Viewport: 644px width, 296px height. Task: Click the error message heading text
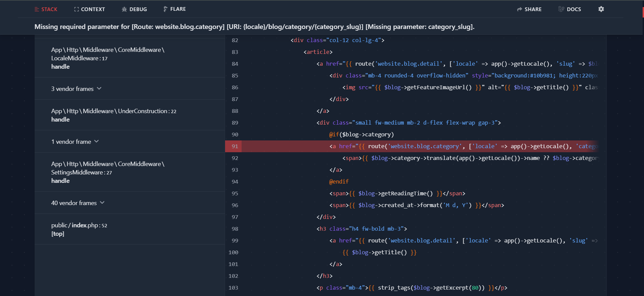point(254,27)
